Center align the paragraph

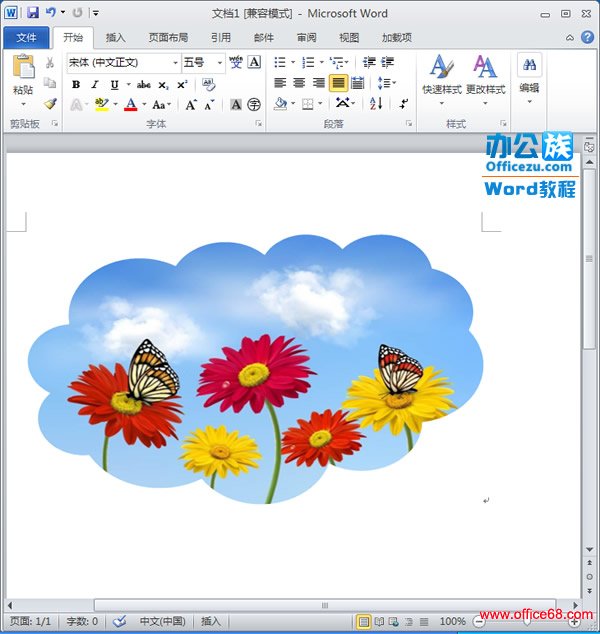(299, 83)
